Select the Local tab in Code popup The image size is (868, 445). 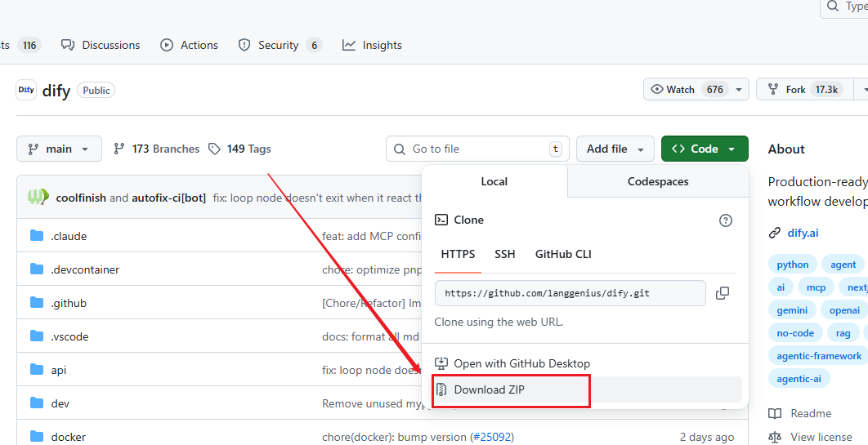coord(494,181)
